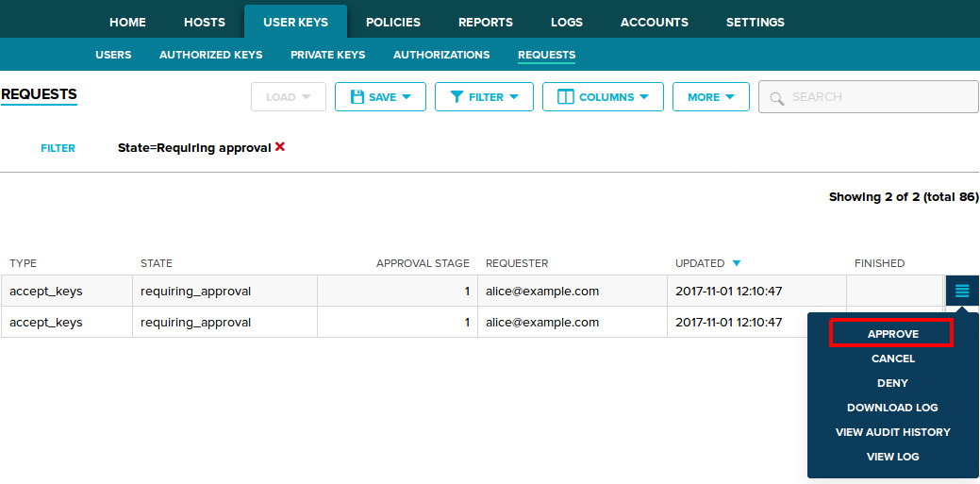Sort by Requester column header

pyautogui.click(x=517, y=263)
